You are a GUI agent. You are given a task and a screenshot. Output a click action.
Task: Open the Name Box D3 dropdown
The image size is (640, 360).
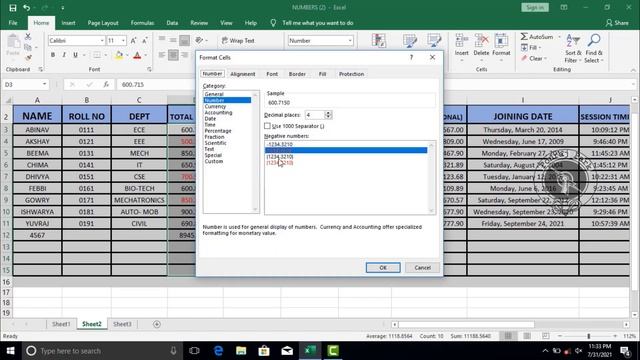point(44,84)
